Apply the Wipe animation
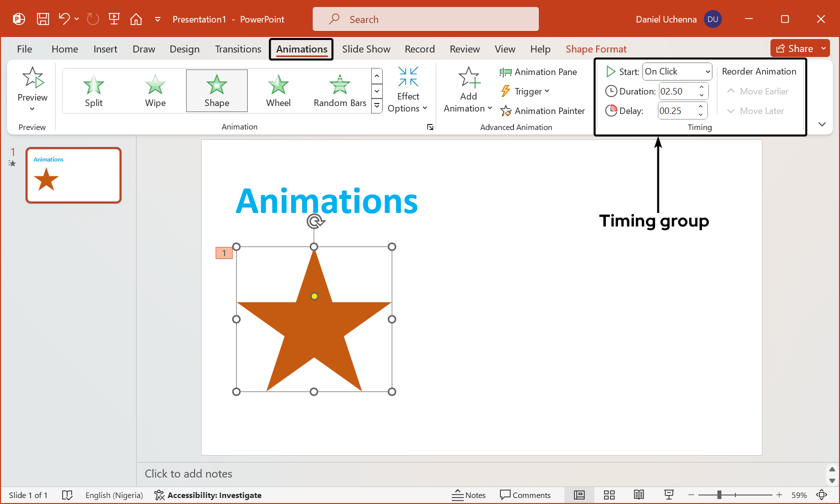This screenshot has width=840, height=504. pos(155,90)
